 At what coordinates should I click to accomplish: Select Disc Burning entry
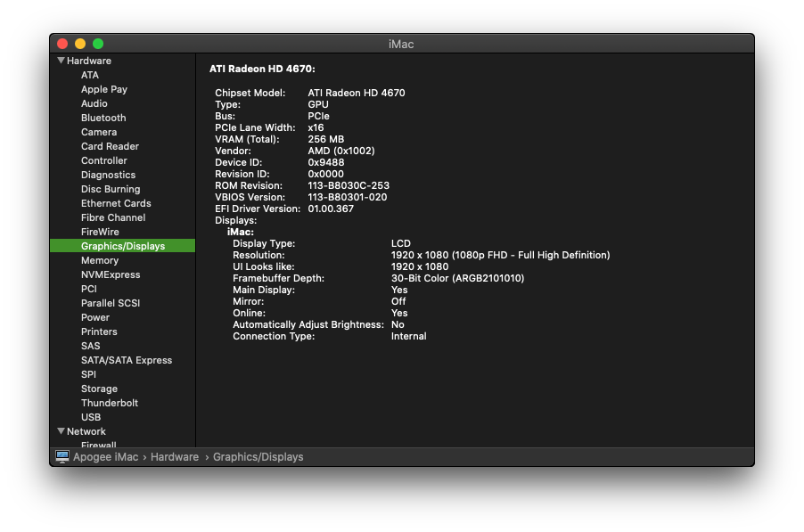click(111, 189)
